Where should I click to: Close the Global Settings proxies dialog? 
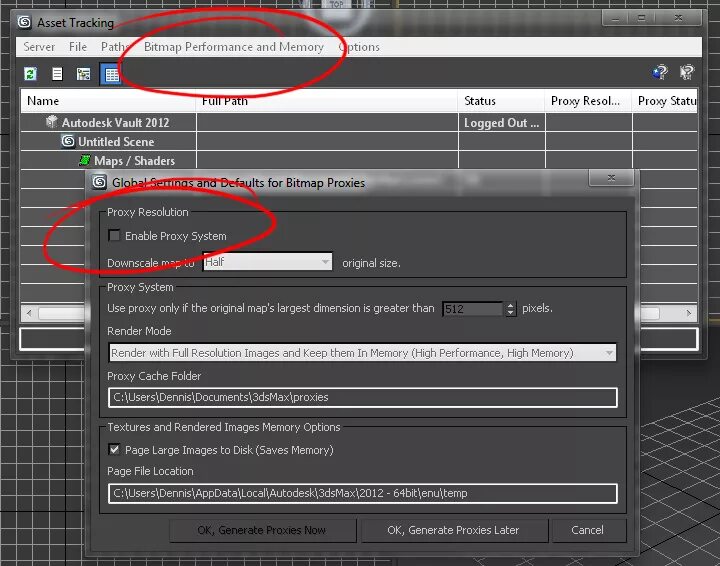coord(611,178)
